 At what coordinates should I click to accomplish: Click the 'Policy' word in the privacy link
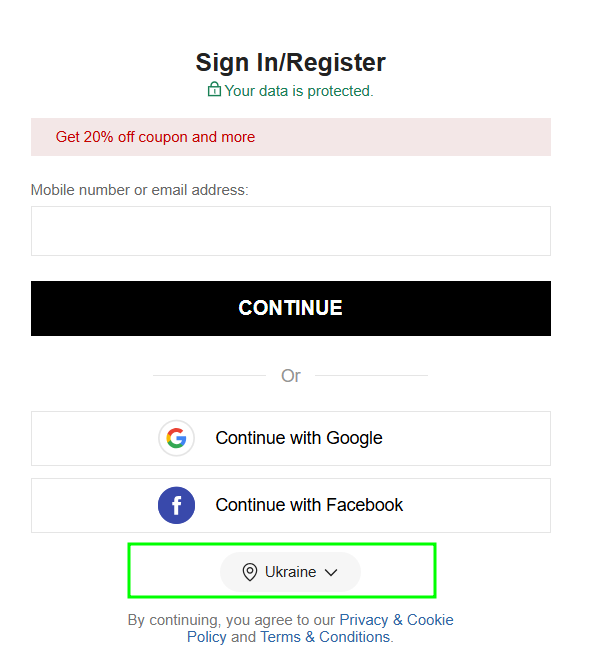point(206,637)
